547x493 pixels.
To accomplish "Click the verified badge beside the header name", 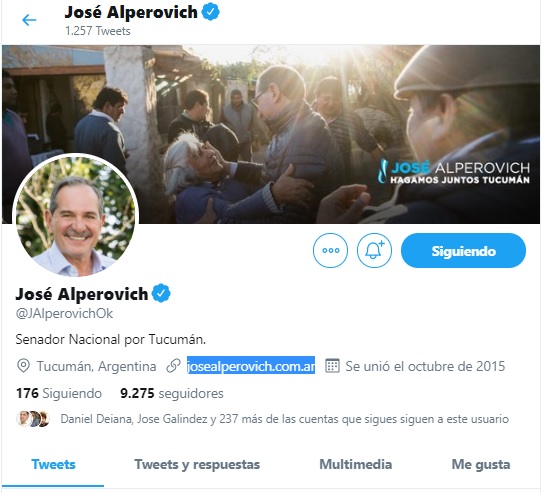I will tap(211, 12).
